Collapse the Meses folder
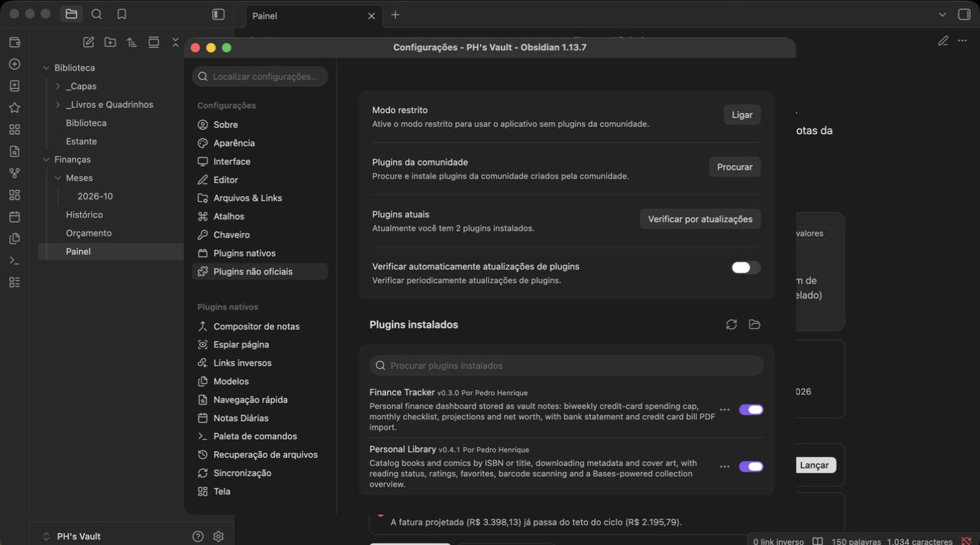The height and width of the screenshot is (545, 980). (x=58, y=178)
